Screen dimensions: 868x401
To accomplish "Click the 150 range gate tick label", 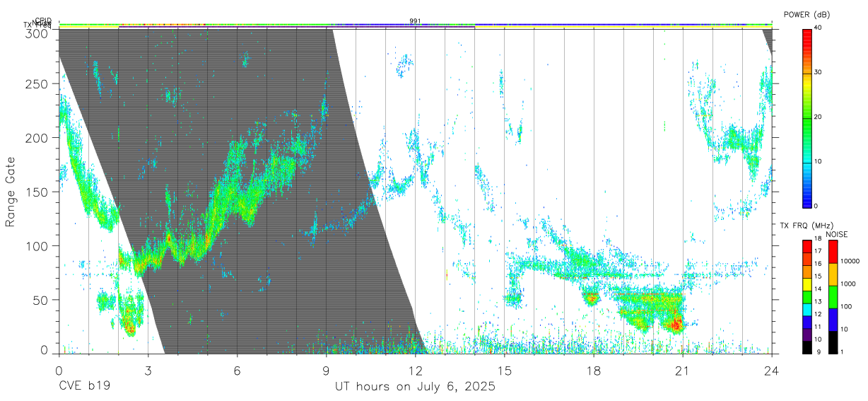I will pos(38,192).
